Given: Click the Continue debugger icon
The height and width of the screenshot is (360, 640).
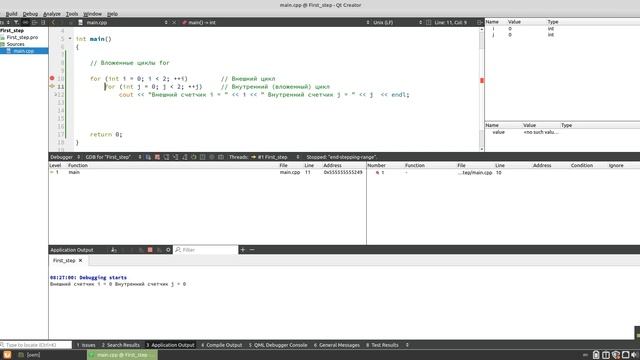Looking at the screenshot, I should point(148,157).
